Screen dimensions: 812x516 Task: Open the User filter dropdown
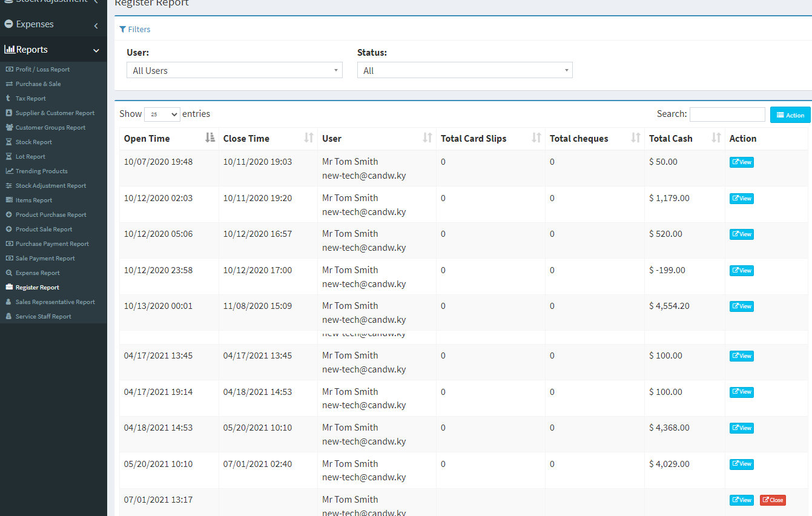[x=234, y=70]
